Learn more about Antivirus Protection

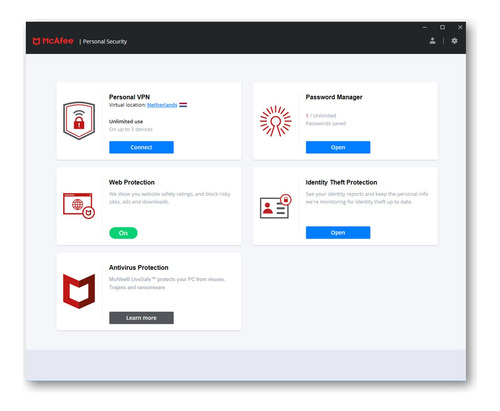(141, 318)
